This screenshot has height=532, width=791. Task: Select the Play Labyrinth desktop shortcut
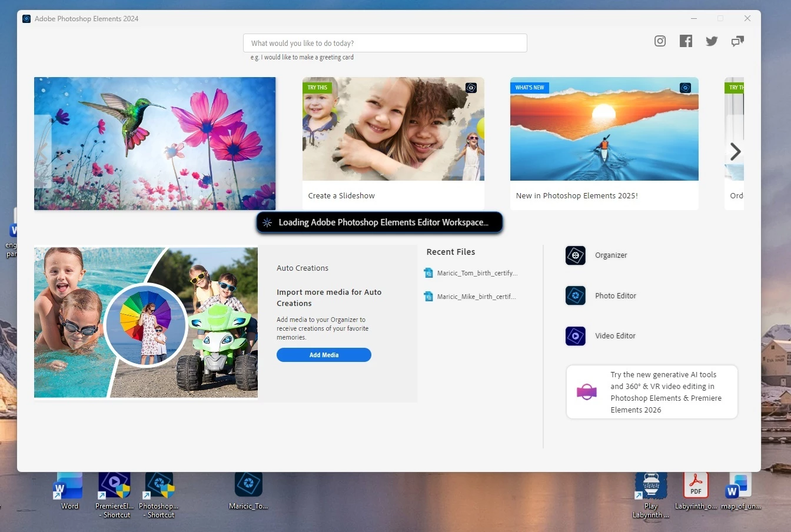click(651, 495)
